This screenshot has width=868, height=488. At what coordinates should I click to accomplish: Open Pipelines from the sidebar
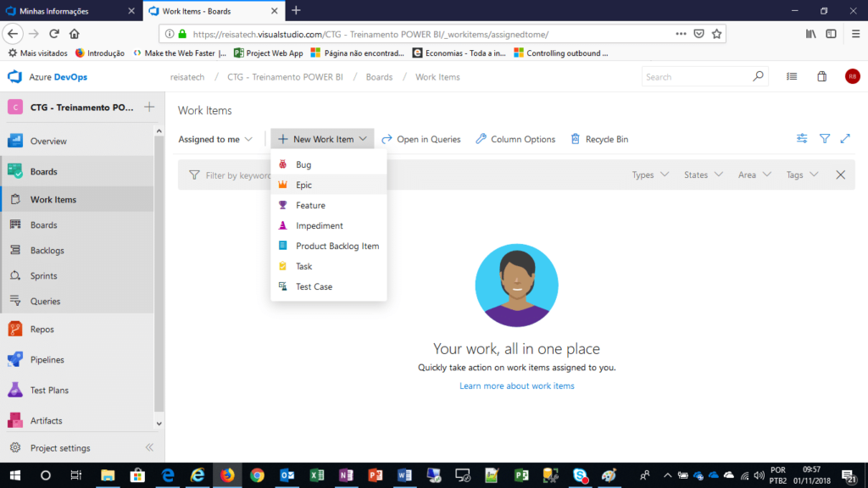[x=47, y=360]
